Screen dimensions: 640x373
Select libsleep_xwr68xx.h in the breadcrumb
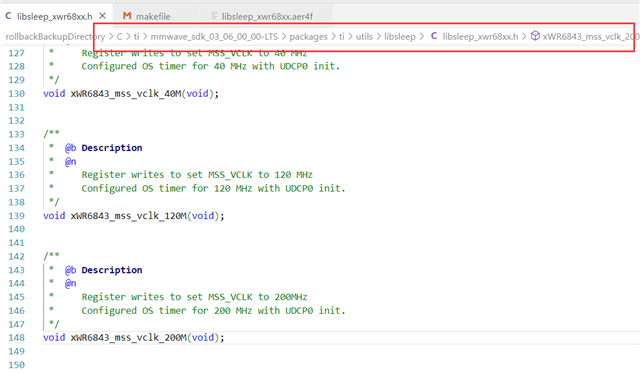pyautogui.click(x=480, y=37)
